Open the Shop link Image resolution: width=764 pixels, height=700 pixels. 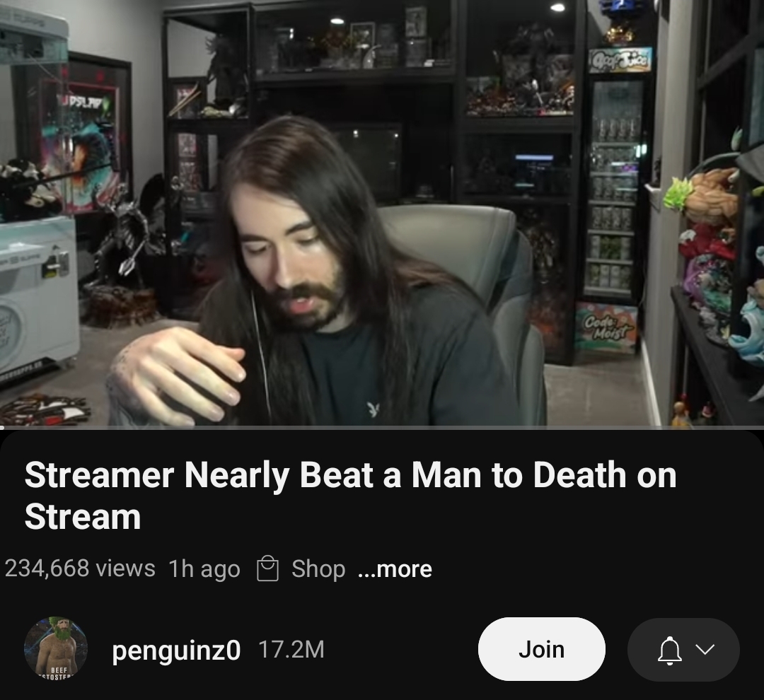click(x=318, y=569)
